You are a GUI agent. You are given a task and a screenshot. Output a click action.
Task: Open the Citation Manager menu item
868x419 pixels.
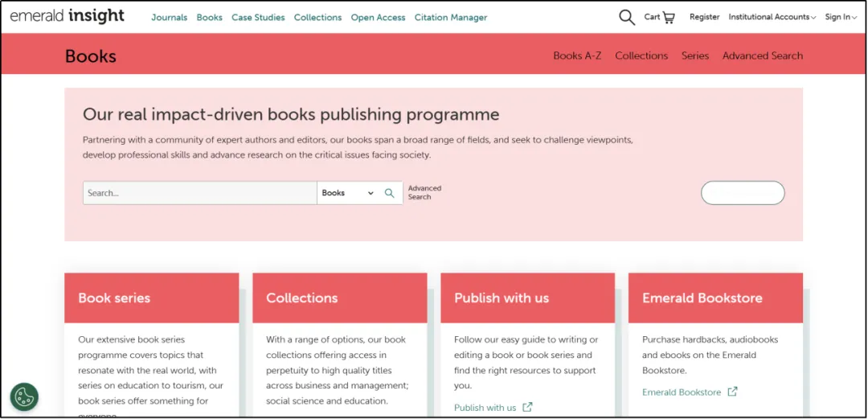coord(451,17)
